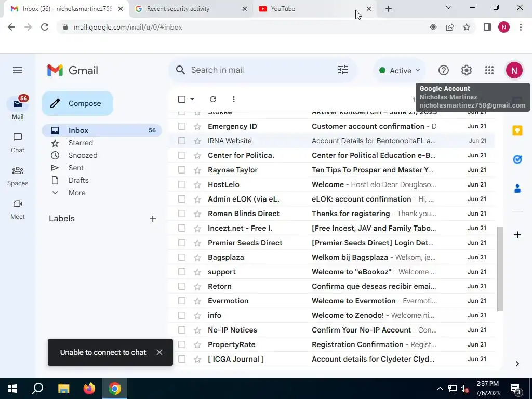This screenshot has width=532, height=399.
Task: Open the select dropdown arrow
Action: tap(192, 99)
